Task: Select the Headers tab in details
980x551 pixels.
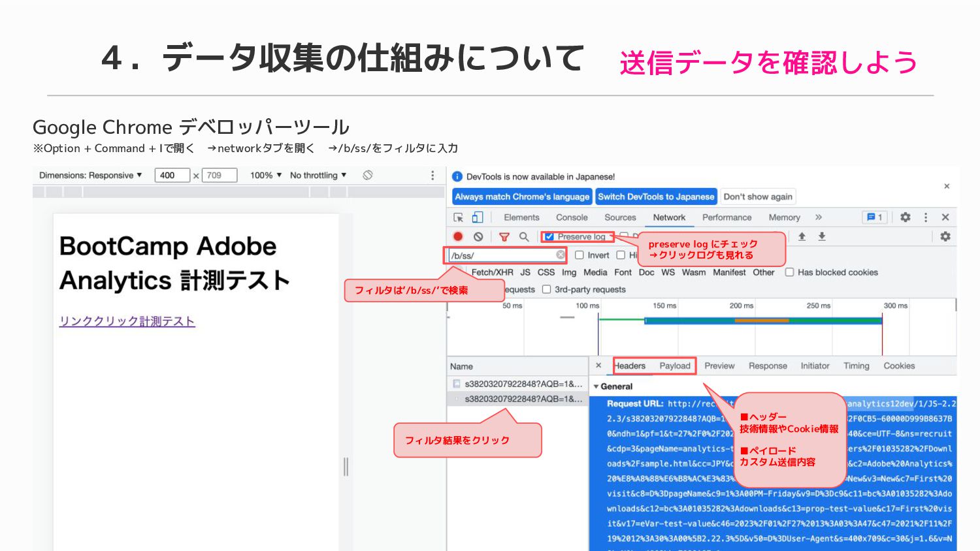Action: [x=630, y=366]
